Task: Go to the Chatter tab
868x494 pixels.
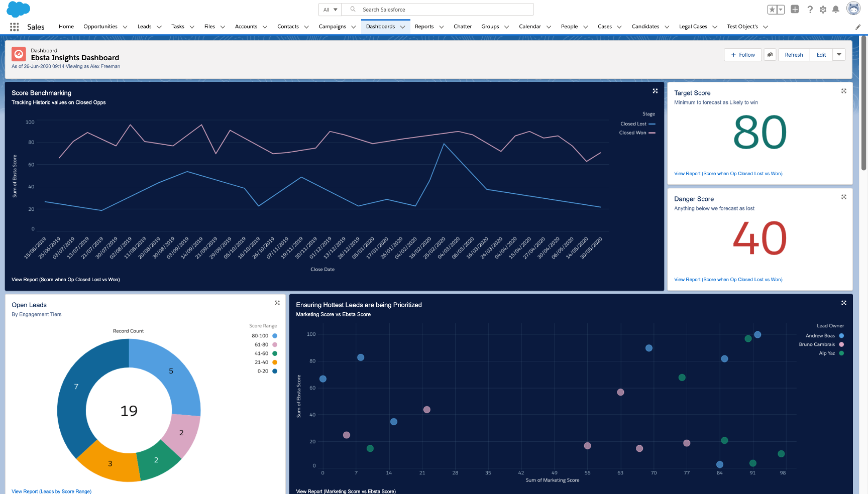Action: (462, 27)
